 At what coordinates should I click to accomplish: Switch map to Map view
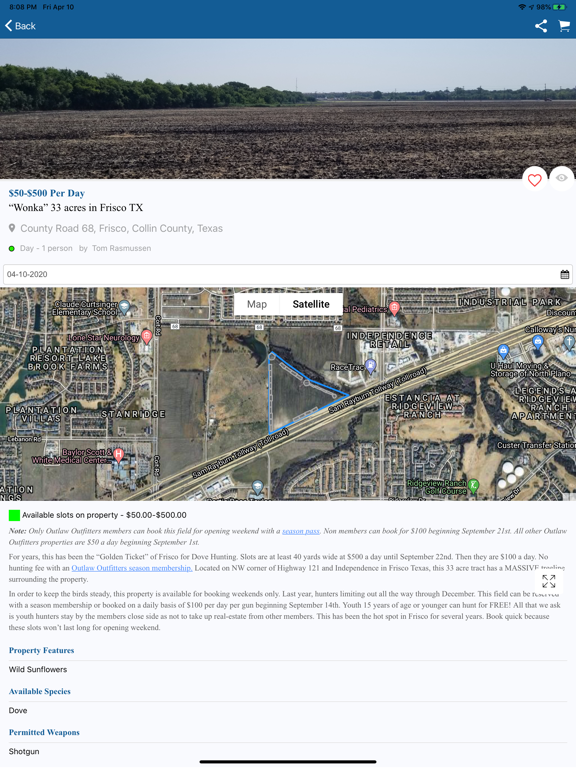[x=257, y=304]
